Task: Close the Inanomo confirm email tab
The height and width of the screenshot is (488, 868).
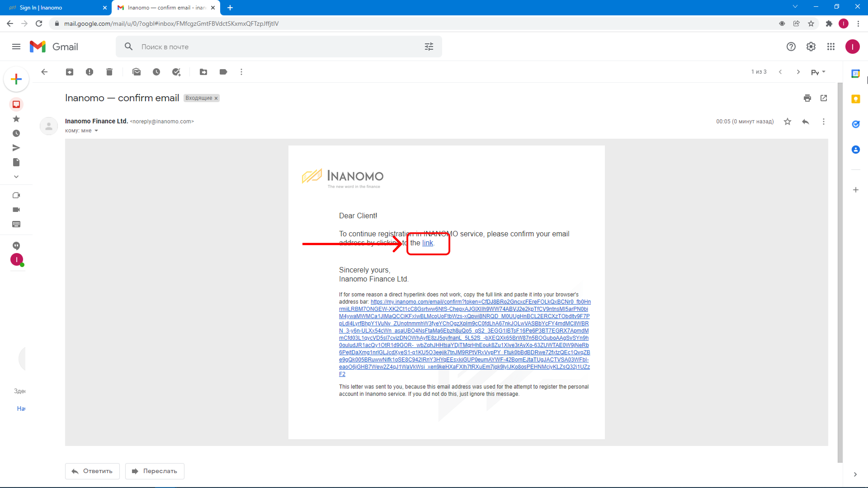Action: 213,7
